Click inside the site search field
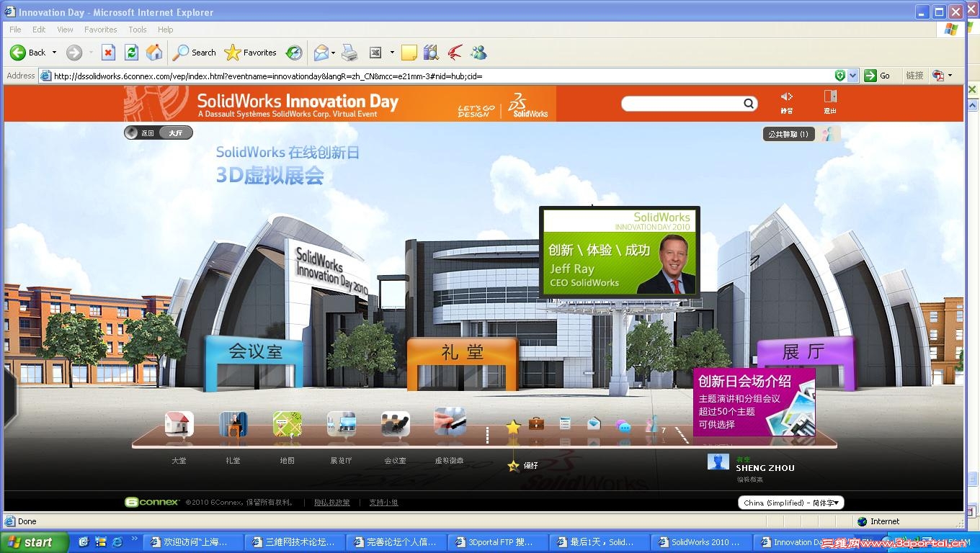 pyautogui.click(x=683, y=104)
